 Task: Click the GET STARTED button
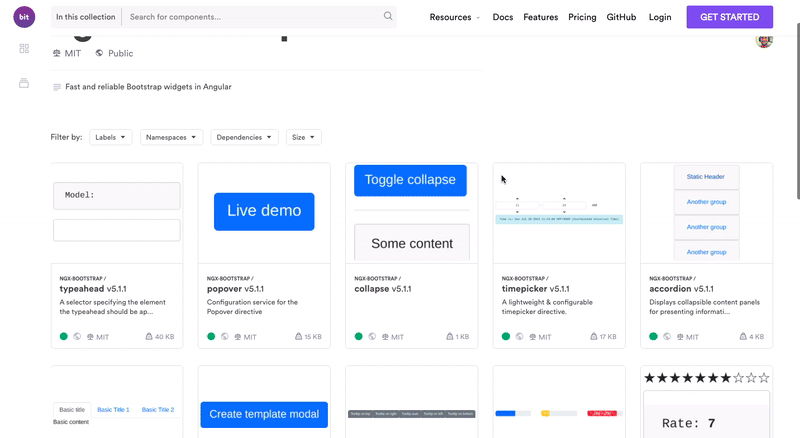point(730,17)
